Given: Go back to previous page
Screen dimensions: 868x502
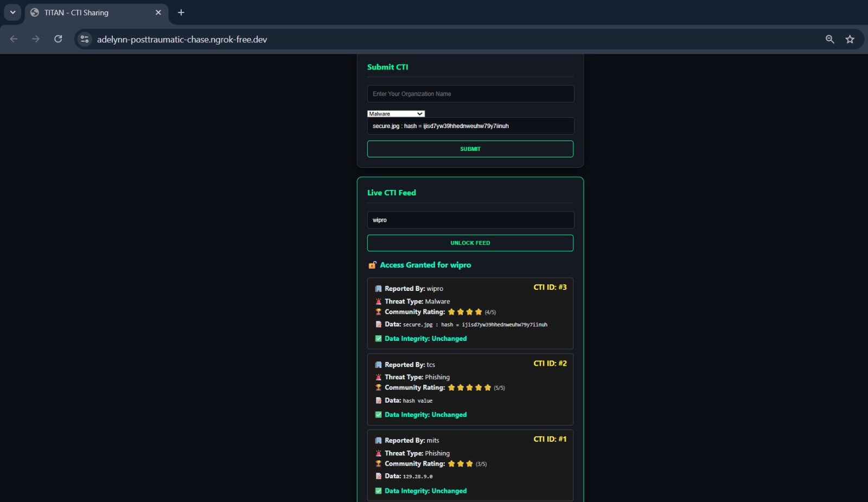Looking at the screenshot, I should point(14,39).
